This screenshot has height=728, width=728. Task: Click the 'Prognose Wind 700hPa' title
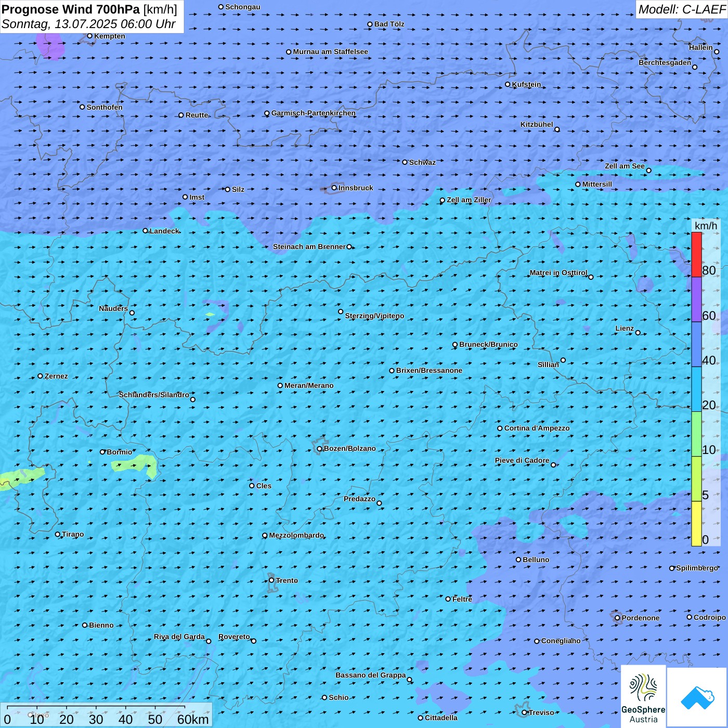click(x=71, y=9)
